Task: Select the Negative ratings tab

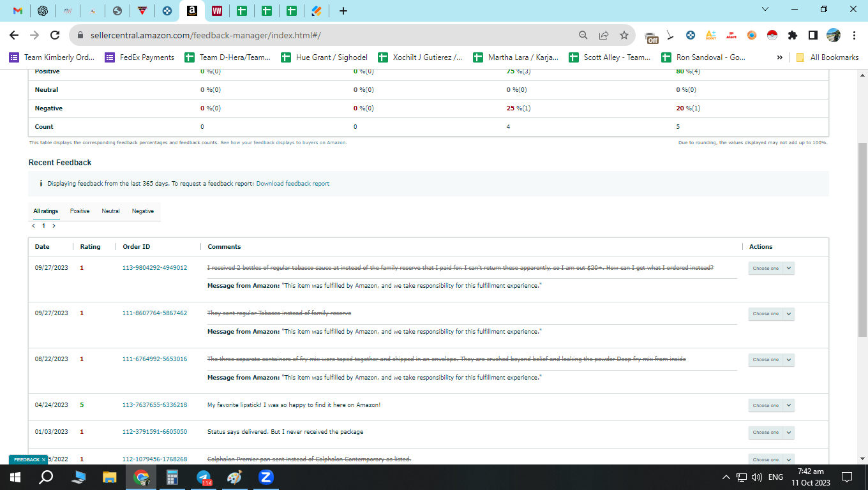Action: tap(143, 211)
